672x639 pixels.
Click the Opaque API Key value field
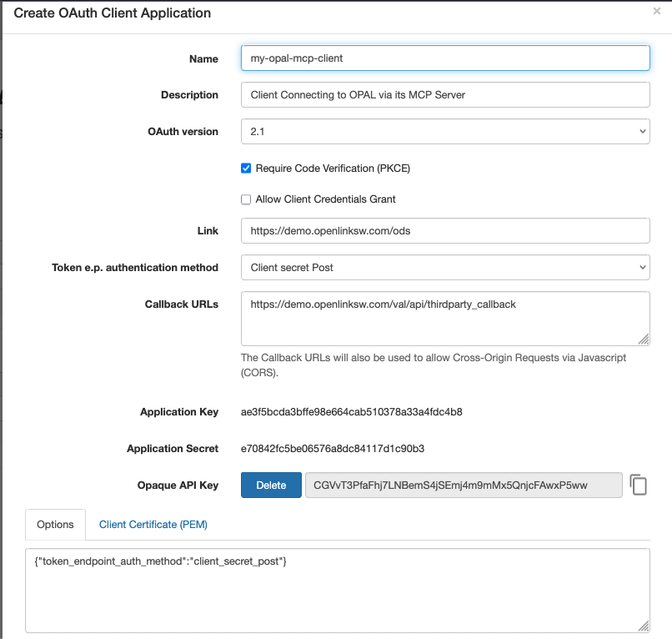pos(464,485)
